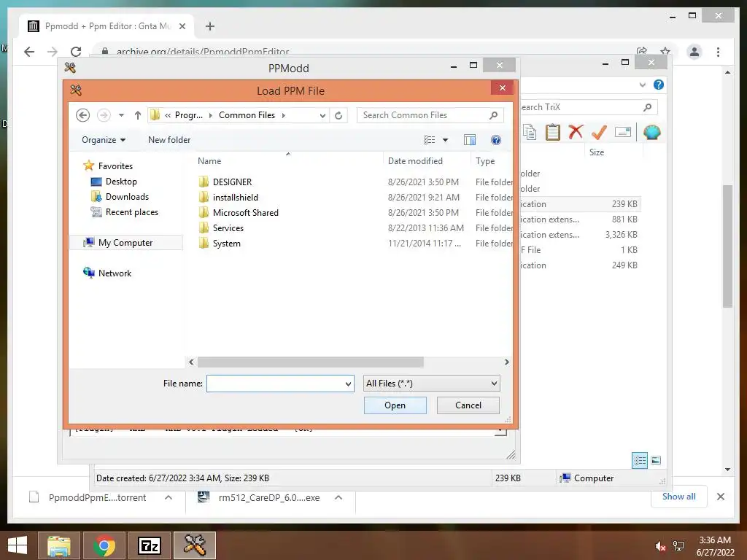
Task: Switch Explorer to large icons view
Action: tap(656, 460)
